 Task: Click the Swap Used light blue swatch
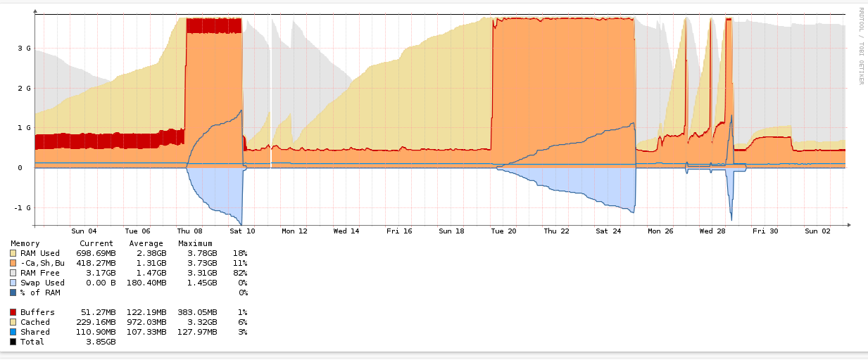[x=13, y=283]
